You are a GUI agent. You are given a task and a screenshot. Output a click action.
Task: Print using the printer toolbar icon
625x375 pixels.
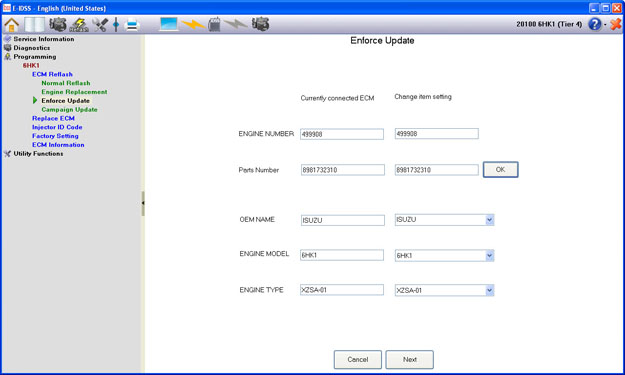point(132,25)
